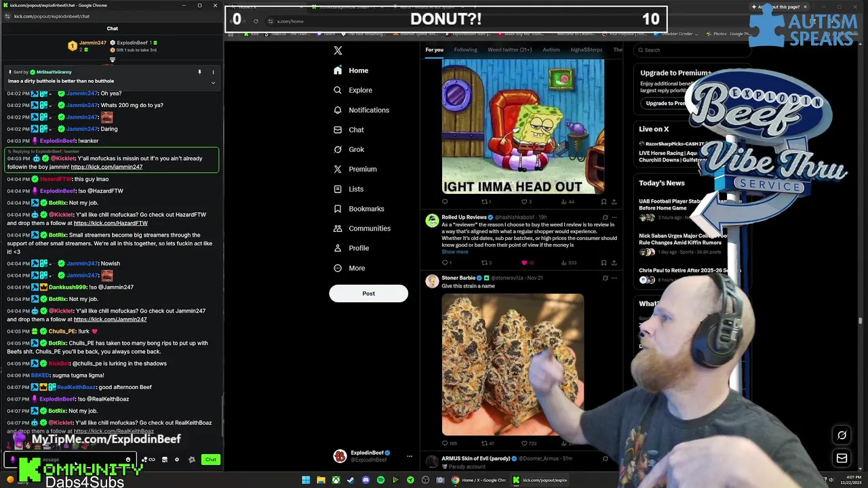
Task: Expand the More menu in X sidebar
Action: (349, 268)
